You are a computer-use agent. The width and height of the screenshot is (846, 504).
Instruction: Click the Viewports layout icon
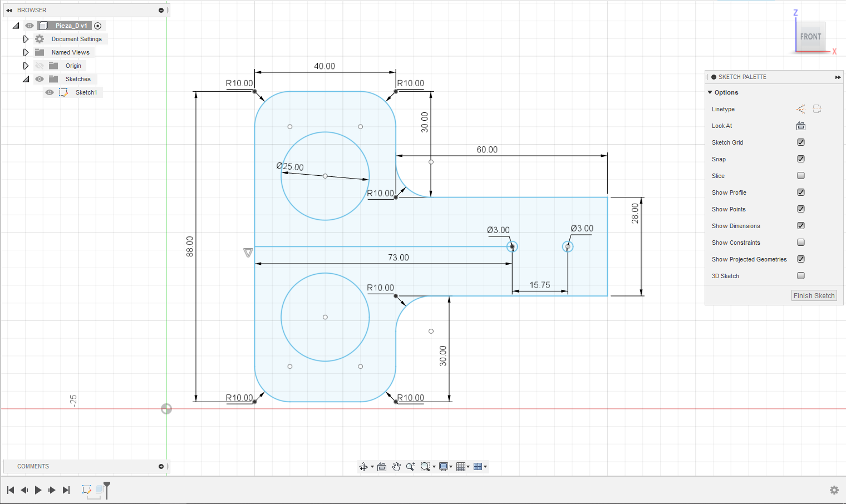(478, 467)
